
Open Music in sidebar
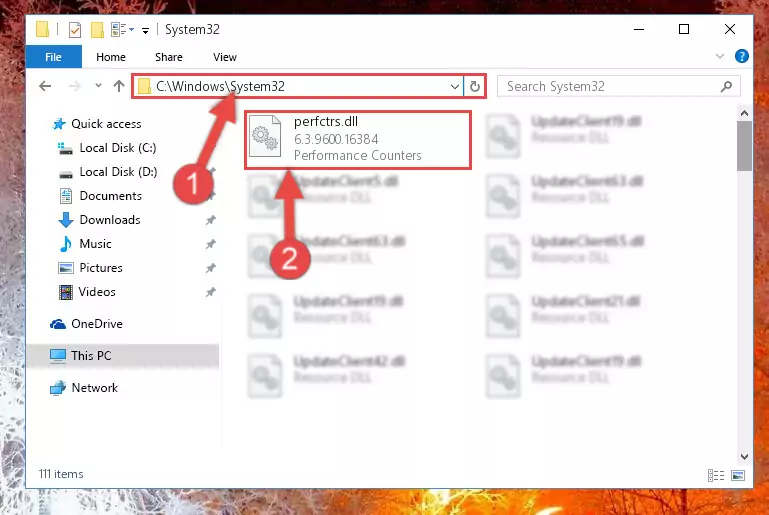(x=95, y=244)
